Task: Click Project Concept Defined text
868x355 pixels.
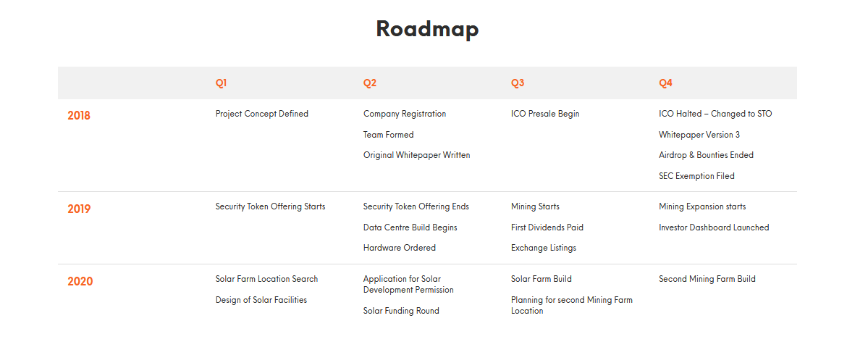Action: click(x=262, y=114)
